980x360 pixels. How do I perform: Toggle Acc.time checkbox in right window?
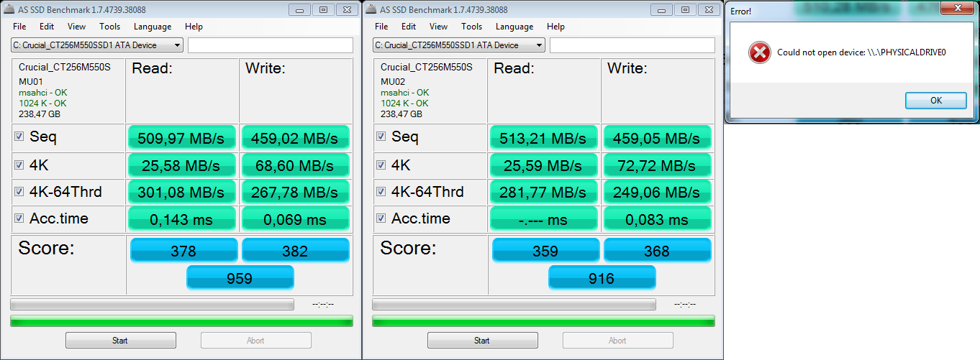point(381,218)
